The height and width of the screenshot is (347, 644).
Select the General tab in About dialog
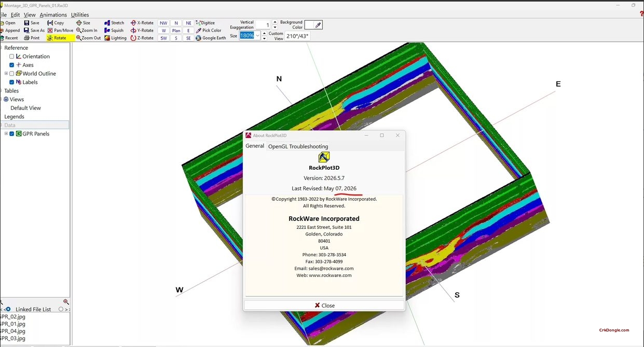[255, 146]
